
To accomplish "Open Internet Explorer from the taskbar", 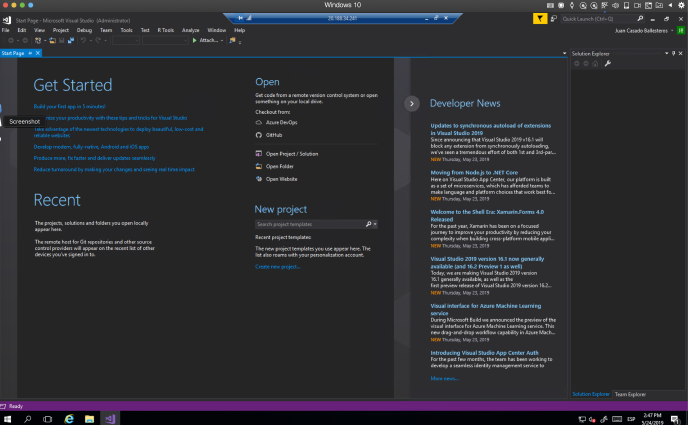I will click(x=69, y=419).
